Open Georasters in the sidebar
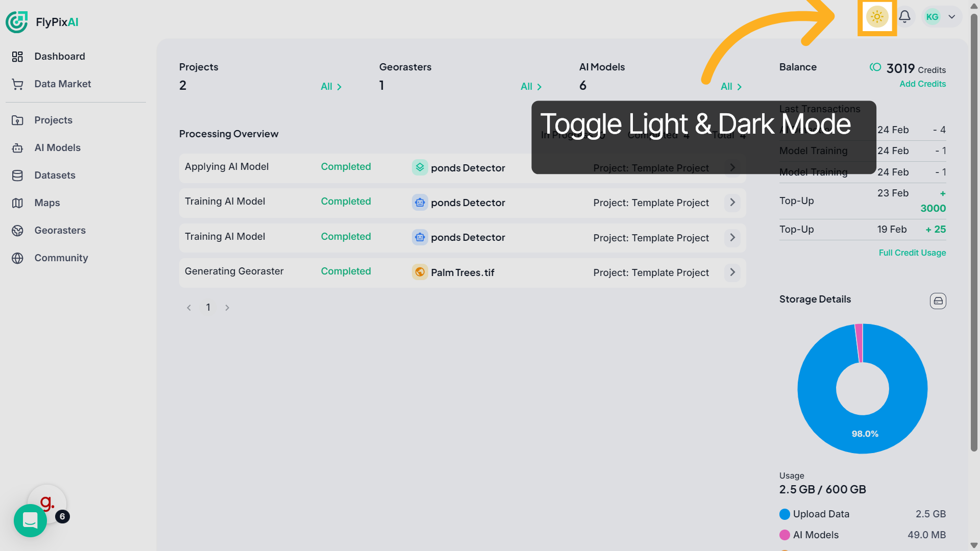Viewport: 980px width, 551px height. [60, 230]
